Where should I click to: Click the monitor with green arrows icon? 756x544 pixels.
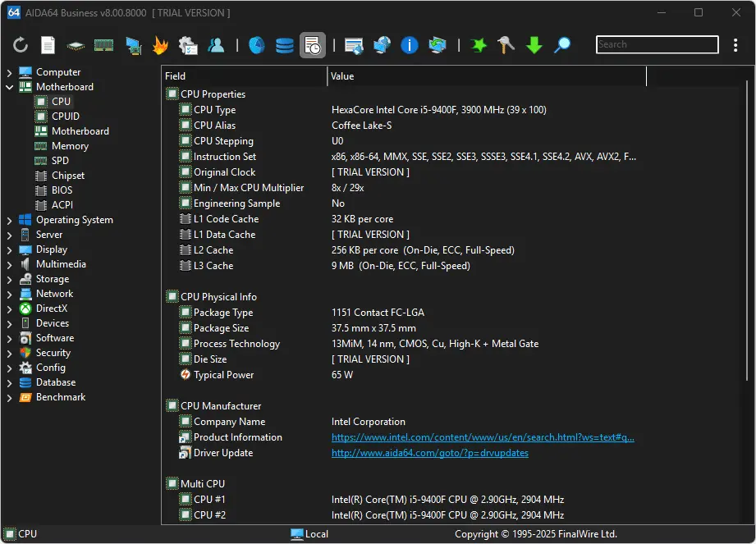pyautogui.click(x=438, y=45)
